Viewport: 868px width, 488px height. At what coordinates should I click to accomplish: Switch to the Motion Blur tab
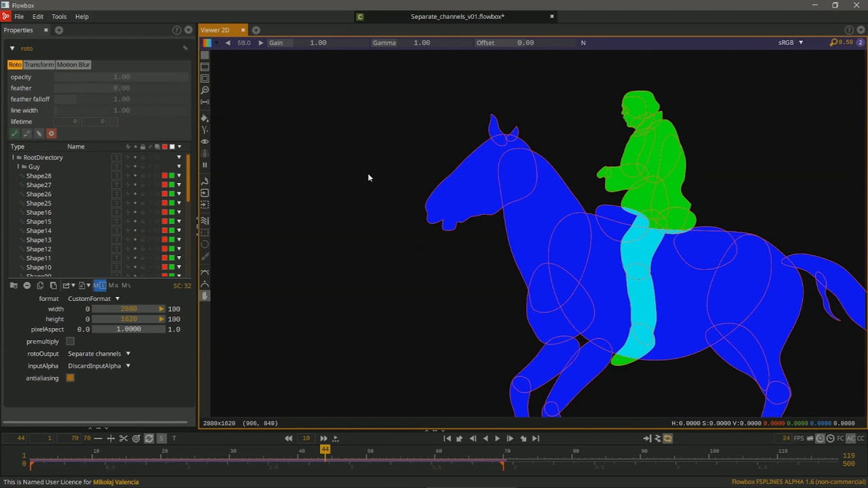(73, 64)
